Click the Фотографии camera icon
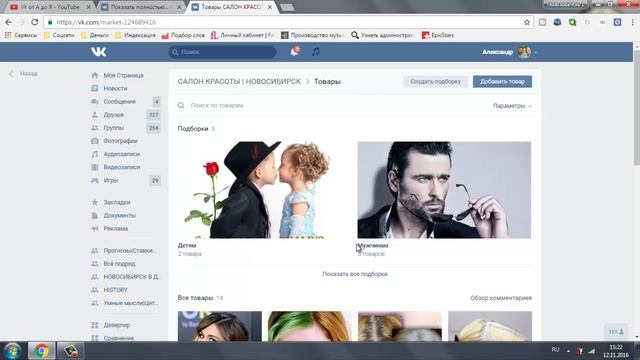This screenshot has width=640, height=360. [95, 141]
